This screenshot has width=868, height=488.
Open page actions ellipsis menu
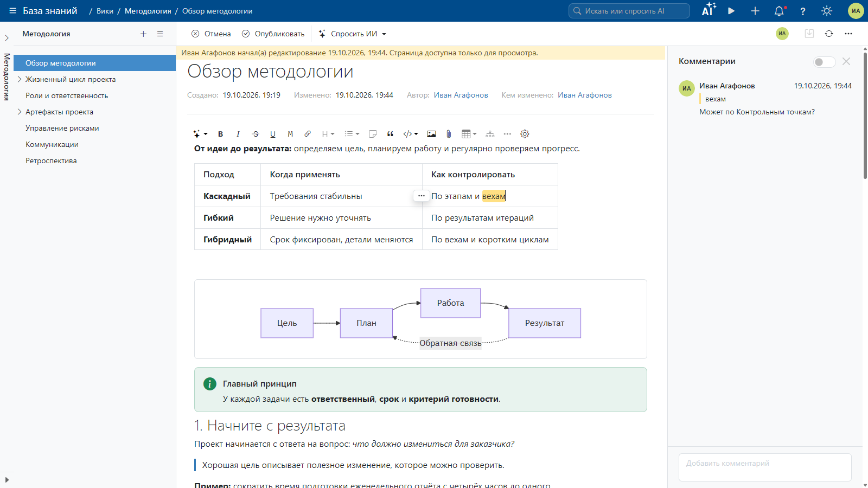point(848,34)
